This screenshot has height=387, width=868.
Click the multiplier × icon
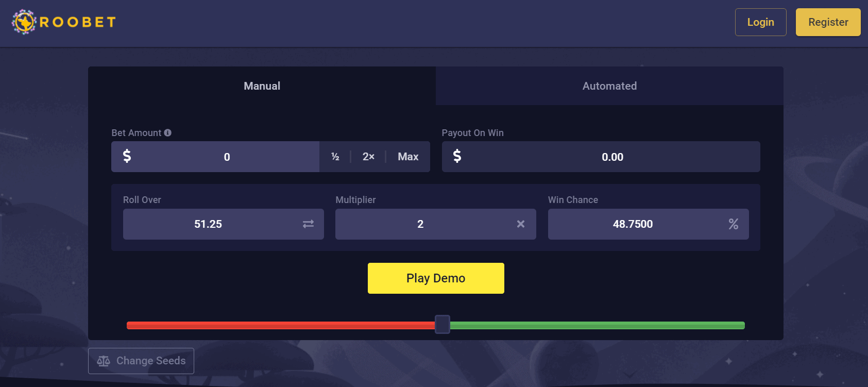[521, 224]
